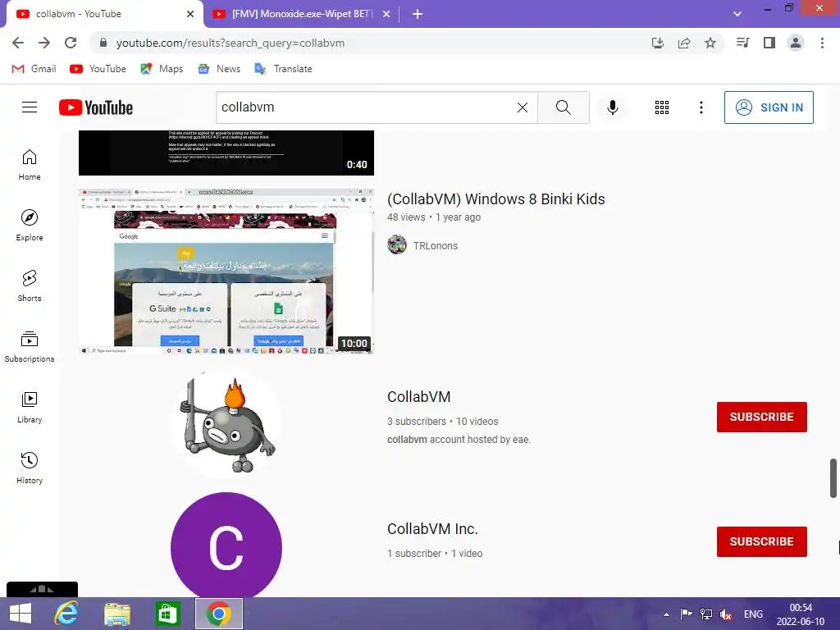
Task: Open the YouTube guide hamburger menu
Action: (30, 107)
